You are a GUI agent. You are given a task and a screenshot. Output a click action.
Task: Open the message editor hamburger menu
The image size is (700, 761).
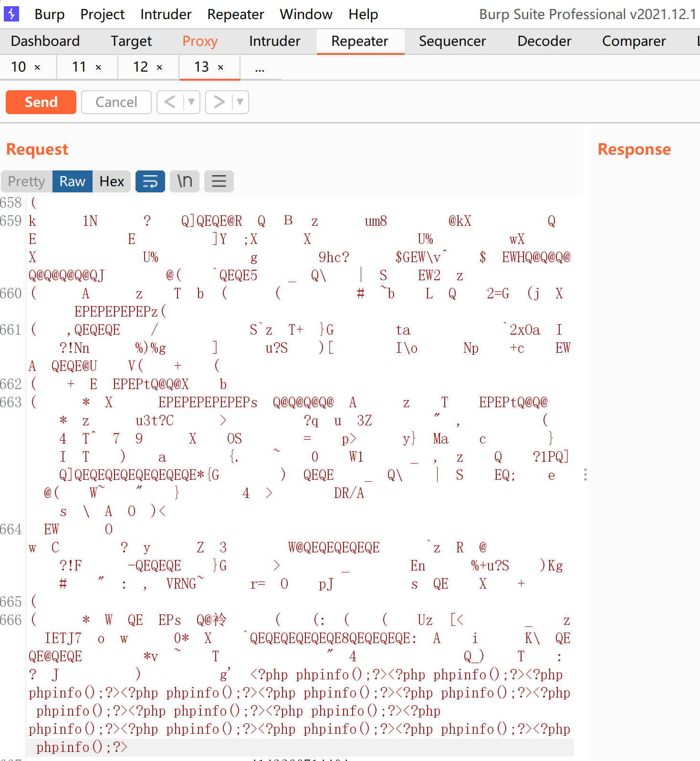pos(219,181)
